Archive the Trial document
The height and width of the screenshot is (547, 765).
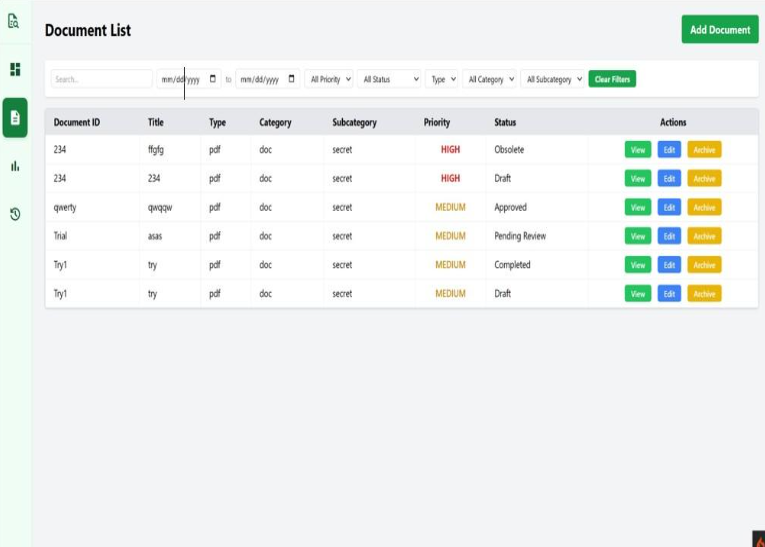[x=704, y=236]
